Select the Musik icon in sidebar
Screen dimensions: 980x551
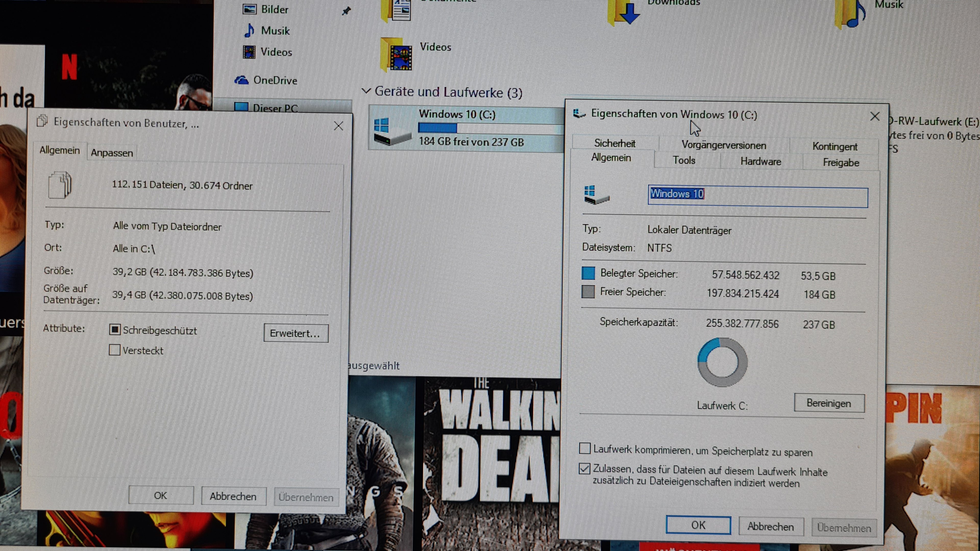tap(250, 30)
